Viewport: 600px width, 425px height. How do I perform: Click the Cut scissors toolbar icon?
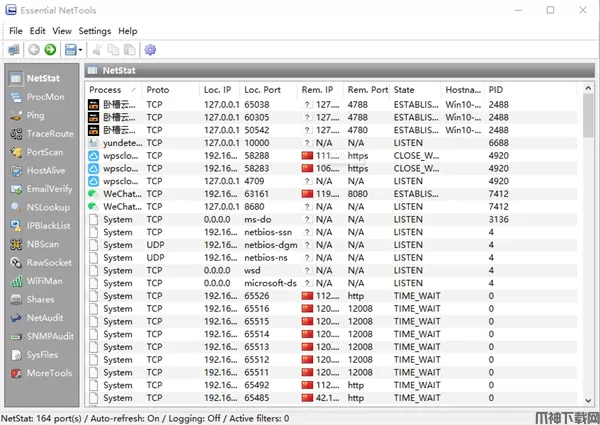97,49
